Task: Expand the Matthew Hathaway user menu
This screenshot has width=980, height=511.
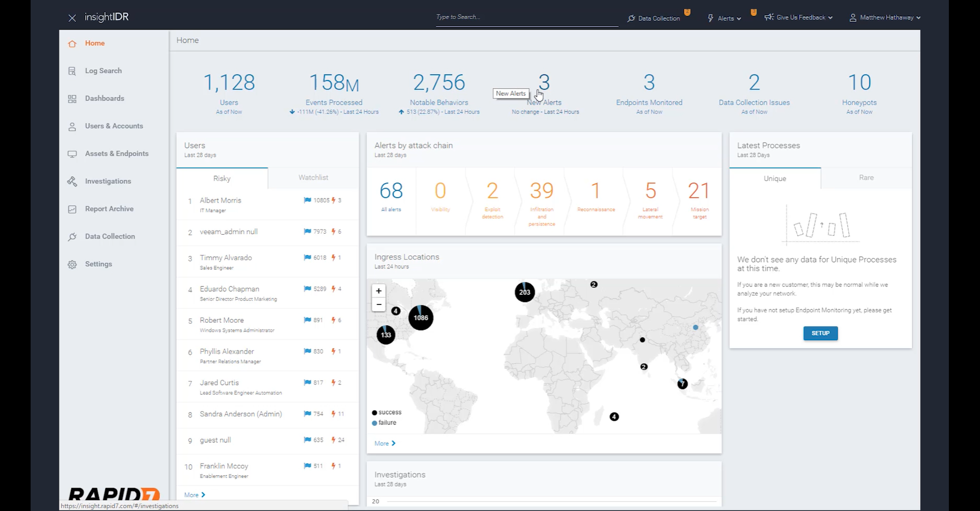Action: pos(886,17)
